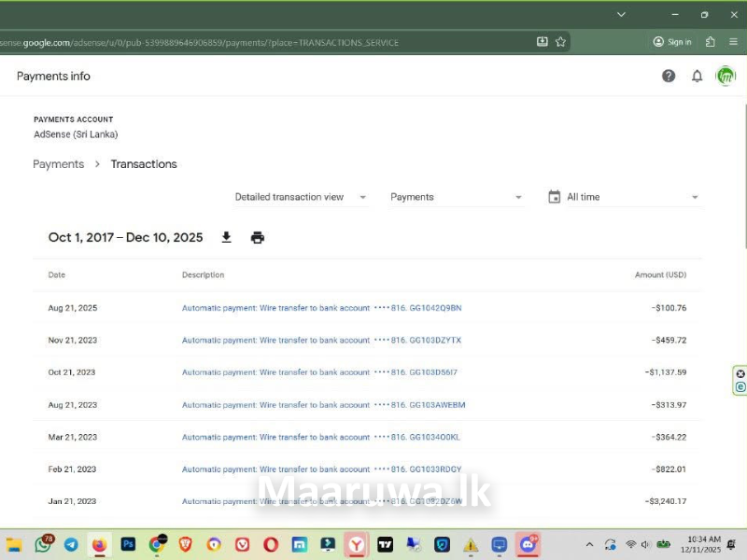Click the account profile avatar
This screenshot has height=560, width=747.
tap(726, 77)
